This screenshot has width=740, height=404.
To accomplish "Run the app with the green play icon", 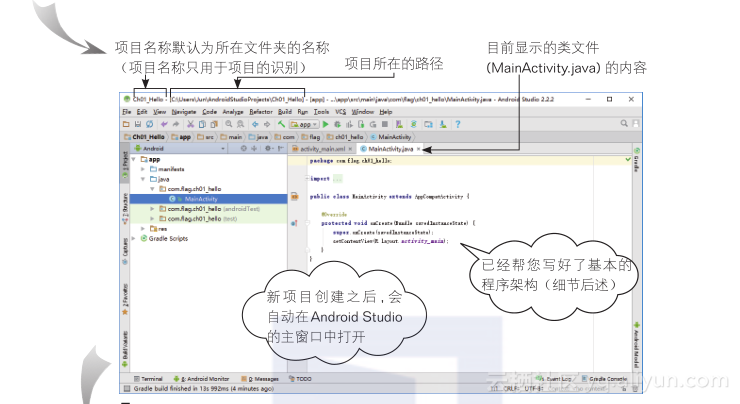I will point(326,124).
